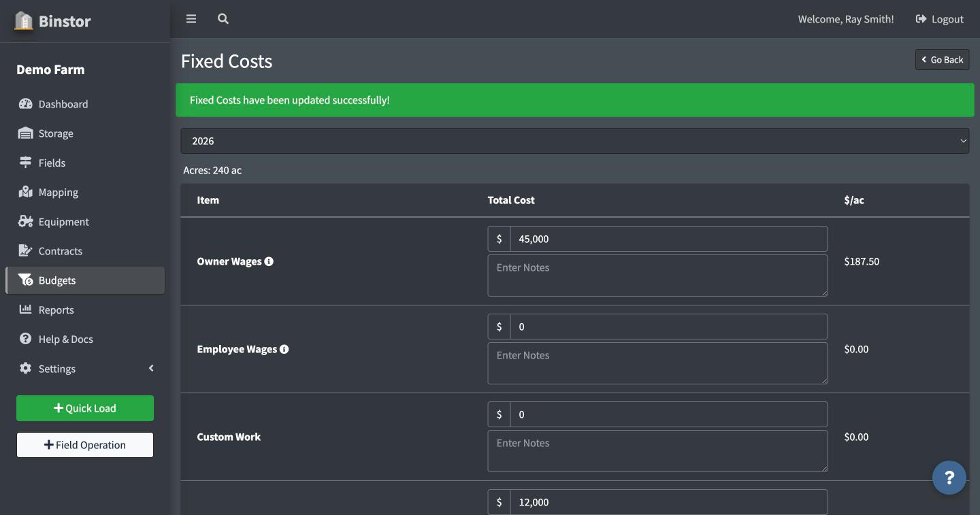Open the 2026 year dropdown
This screenshot has height=515, width=980.
(x=575, y=141)
